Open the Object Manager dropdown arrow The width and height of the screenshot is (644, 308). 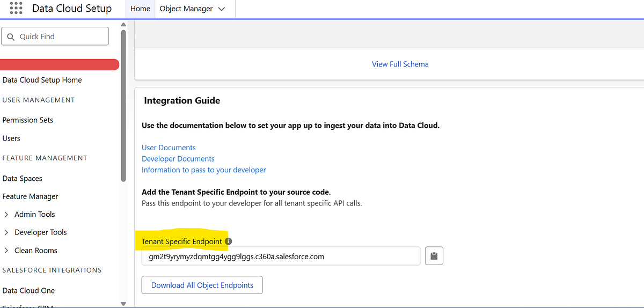(x=222, y=9)
